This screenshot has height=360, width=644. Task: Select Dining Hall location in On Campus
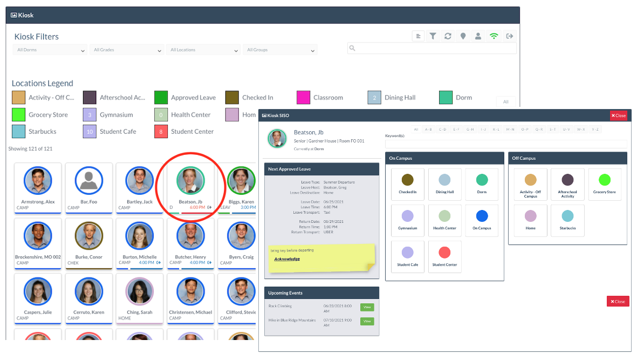pyautogui.click(x=444, y=184)
